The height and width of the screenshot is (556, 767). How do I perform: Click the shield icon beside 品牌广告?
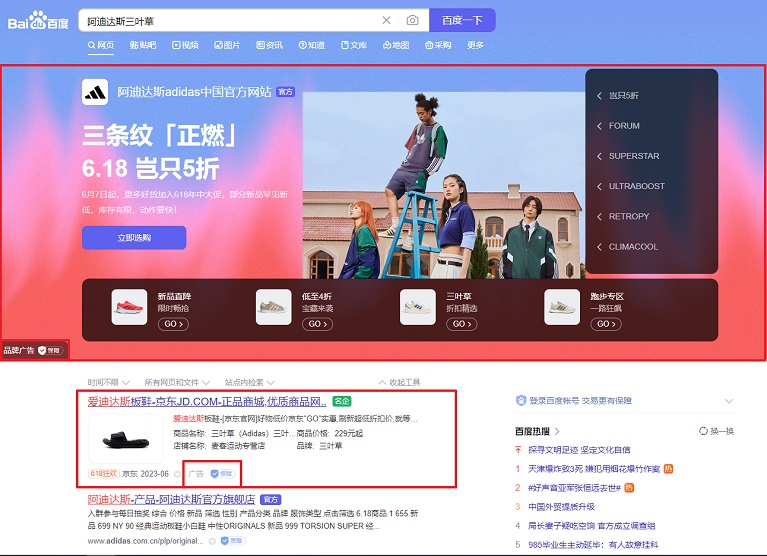click(43, 351)
